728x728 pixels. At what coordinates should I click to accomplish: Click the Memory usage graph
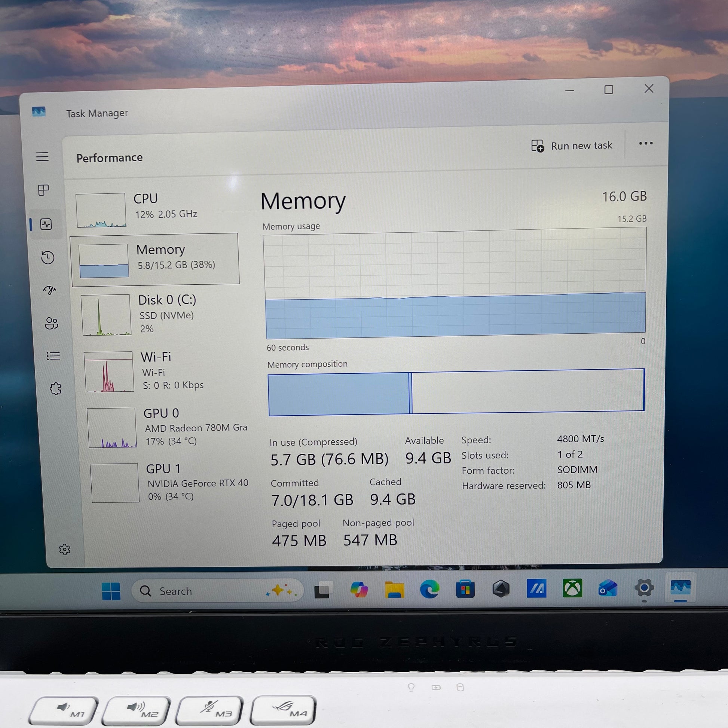pos(455,283)
